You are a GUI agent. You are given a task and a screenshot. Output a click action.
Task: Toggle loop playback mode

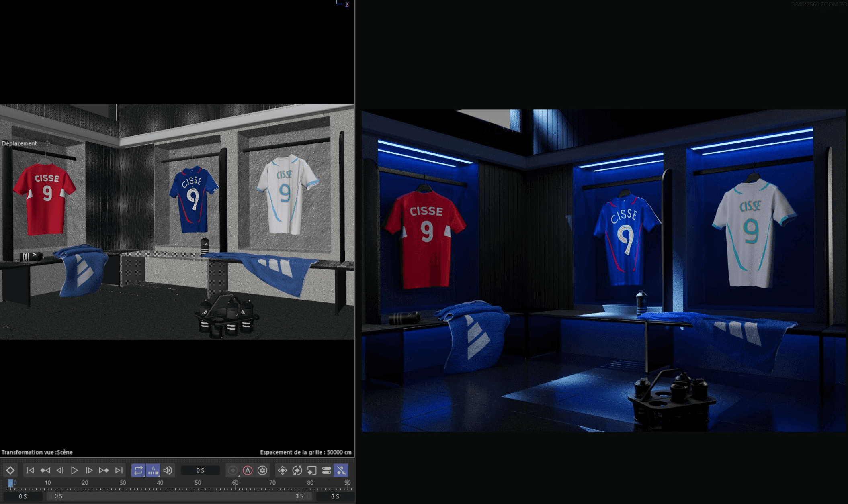138,470
